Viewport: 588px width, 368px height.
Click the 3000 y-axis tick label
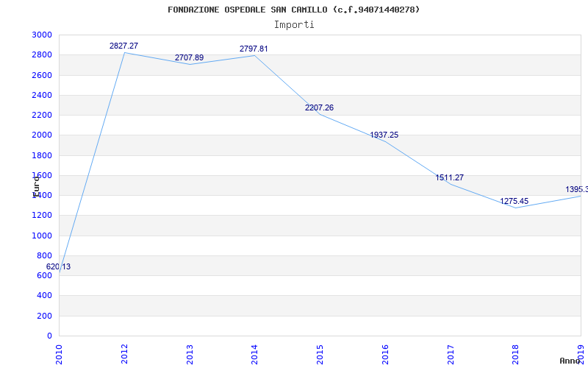tap(42, 35)
